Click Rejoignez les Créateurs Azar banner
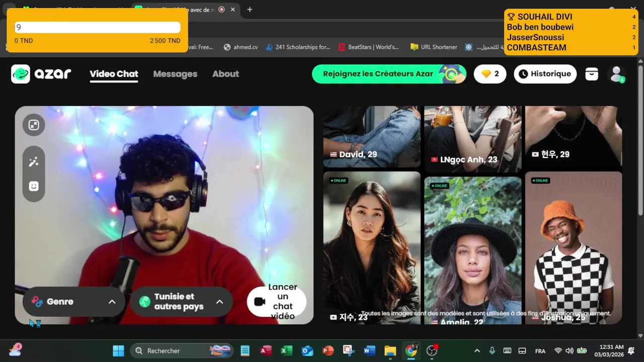This screenshot has width=644, height=362. (x=389, y=74)
